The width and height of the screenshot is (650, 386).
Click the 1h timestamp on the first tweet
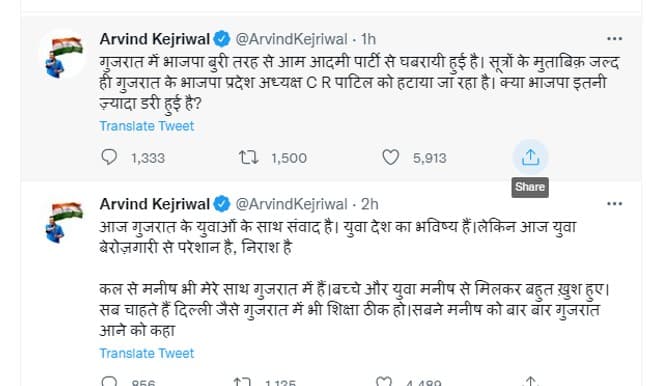click(368, 39)
